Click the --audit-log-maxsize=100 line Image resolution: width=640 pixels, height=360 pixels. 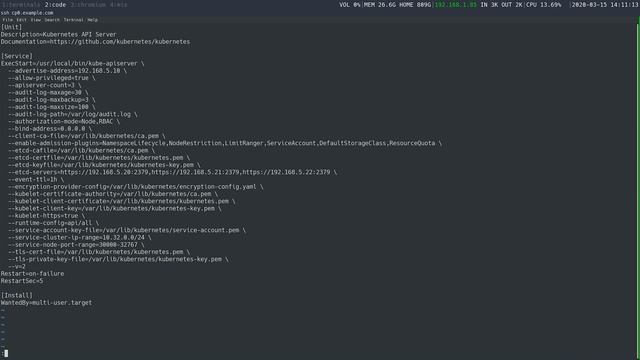[51, 107]
